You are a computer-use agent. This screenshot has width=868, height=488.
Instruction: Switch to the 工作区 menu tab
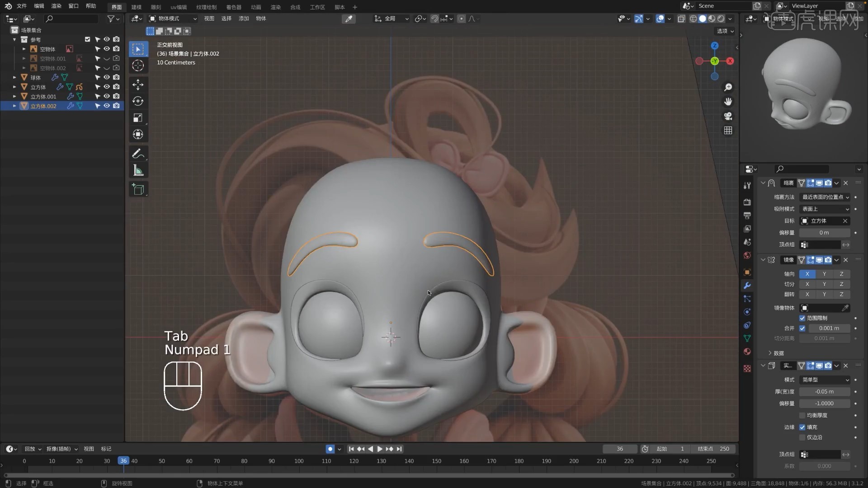pos(318,7)
